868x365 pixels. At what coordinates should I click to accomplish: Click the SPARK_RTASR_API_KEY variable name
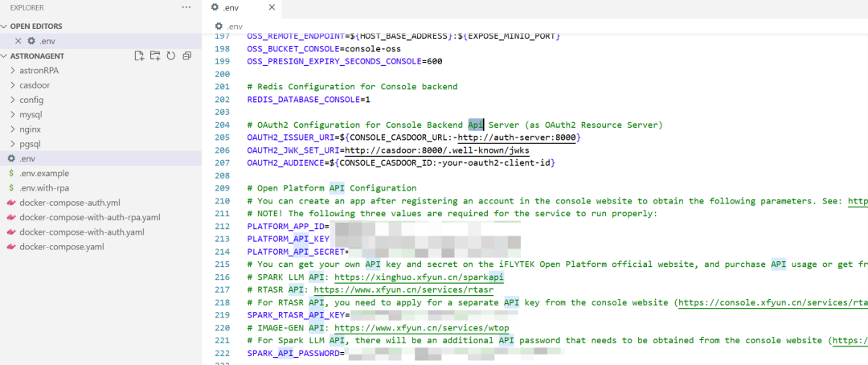pos(296,315)
